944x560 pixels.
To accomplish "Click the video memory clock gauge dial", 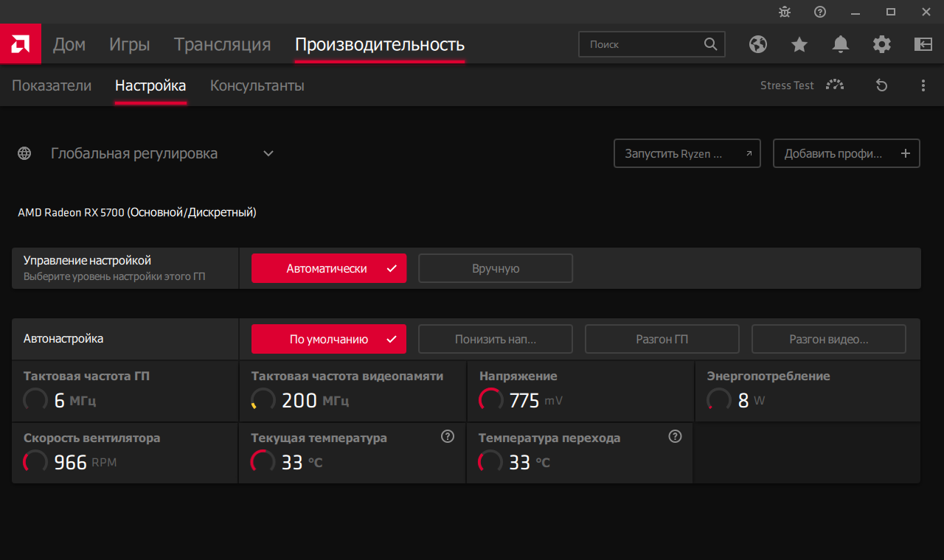I will (263, 400).
